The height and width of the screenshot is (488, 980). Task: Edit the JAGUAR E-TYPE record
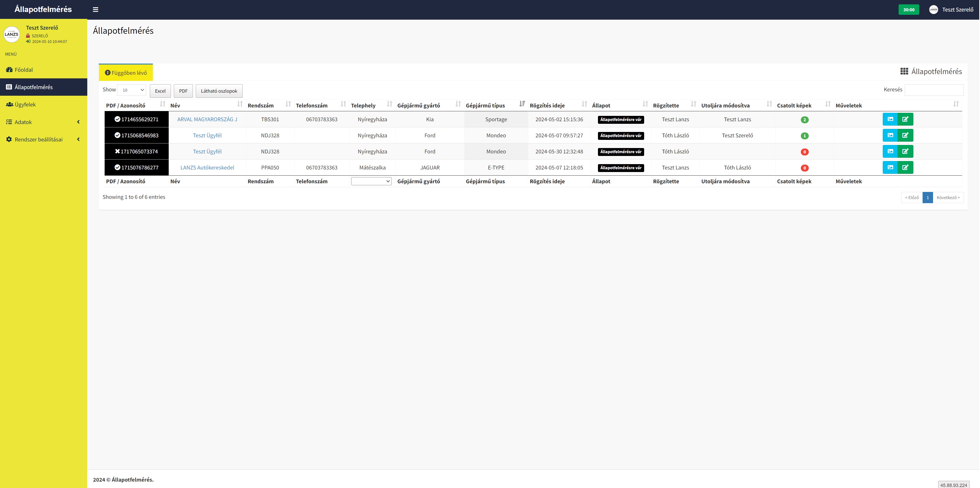(905, 167)
